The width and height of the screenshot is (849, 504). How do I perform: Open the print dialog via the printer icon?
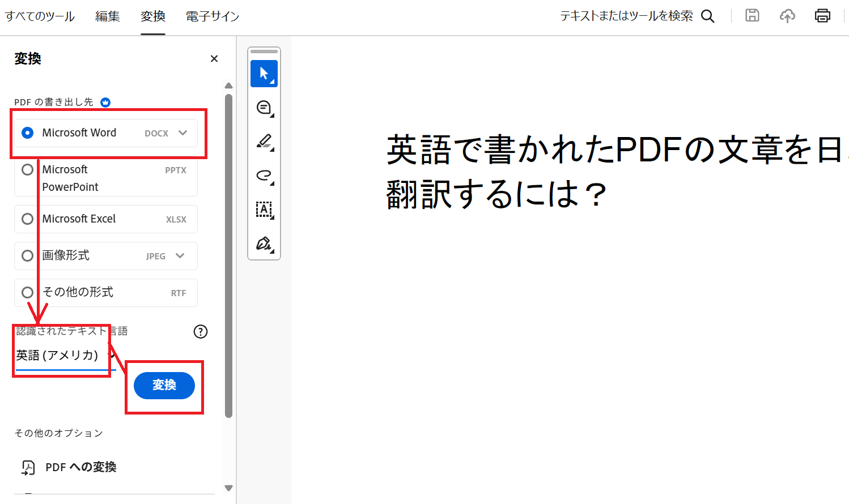[822, 15]
